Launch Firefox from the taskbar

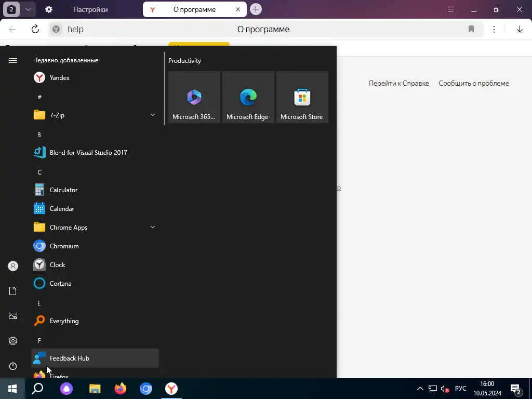pos(121,389)
